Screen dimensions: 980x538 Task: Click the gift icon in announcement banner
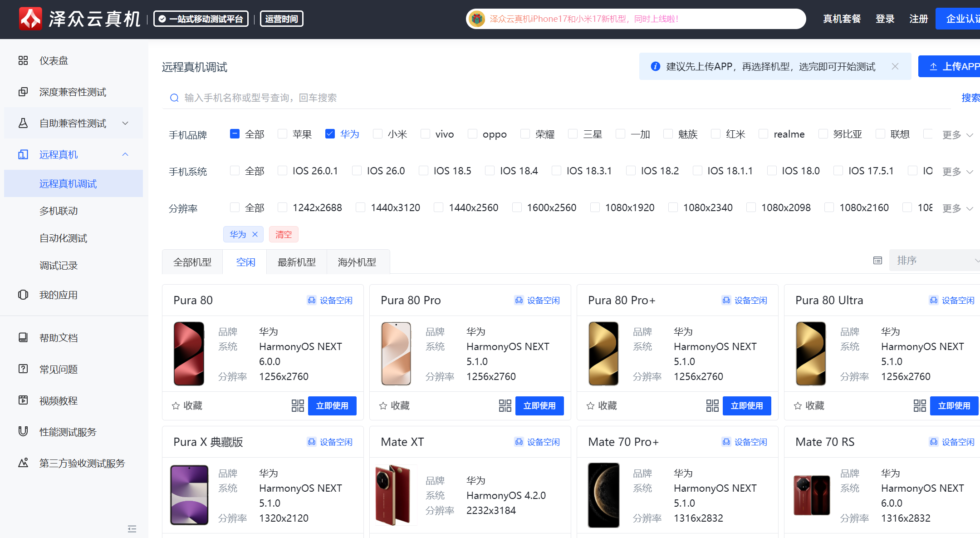coord(476,19)
